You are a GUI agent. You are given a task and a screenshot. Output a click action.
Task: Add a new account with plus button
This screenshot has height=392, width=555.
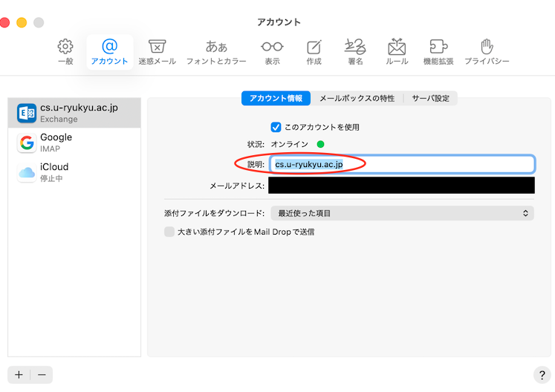[x=19, y=375]
